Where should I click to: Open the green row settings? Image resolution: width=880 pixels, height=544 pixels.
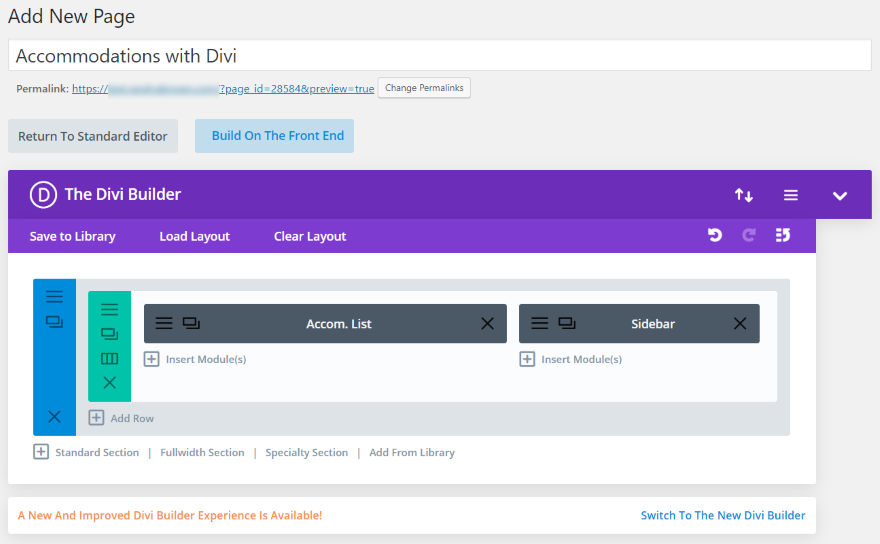(x=109, y=310)
